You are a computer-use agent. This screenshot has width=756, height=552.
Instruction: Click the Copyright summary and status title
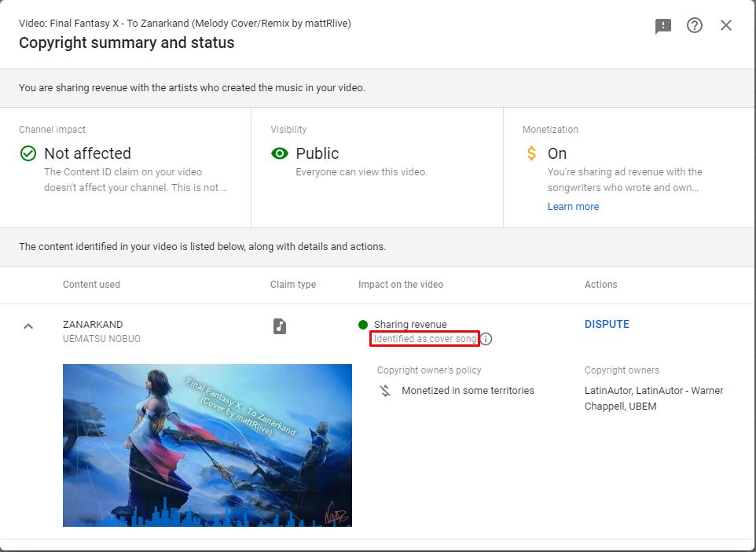coord(127,42)
